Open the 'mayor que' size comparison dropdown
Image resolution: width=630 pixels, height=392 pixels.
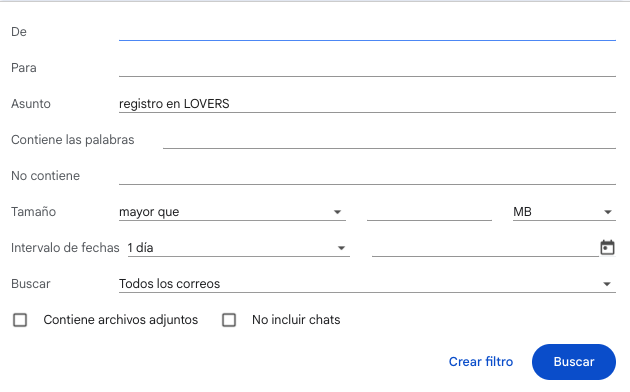tap(232, 212)
